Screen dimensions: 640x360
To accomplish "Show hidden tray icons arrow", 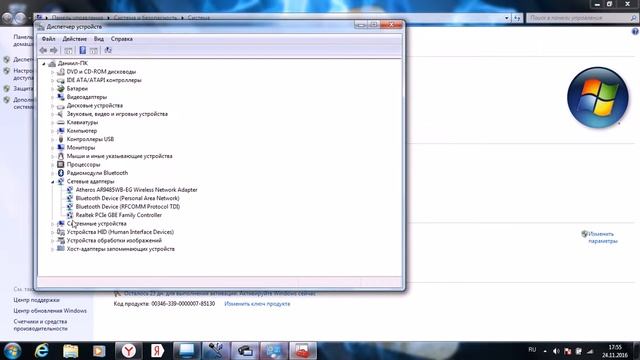I will (545, 351).
